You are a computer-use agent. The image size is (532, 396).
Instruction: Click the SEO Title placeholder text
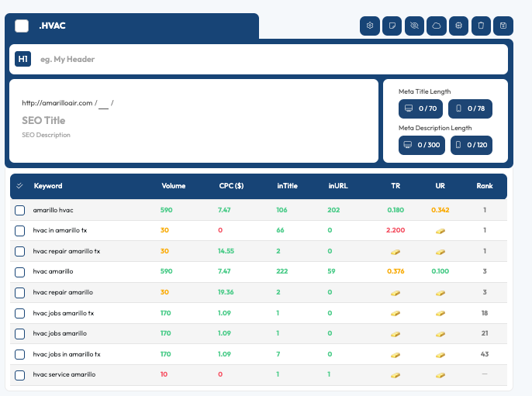coord(43,120)
